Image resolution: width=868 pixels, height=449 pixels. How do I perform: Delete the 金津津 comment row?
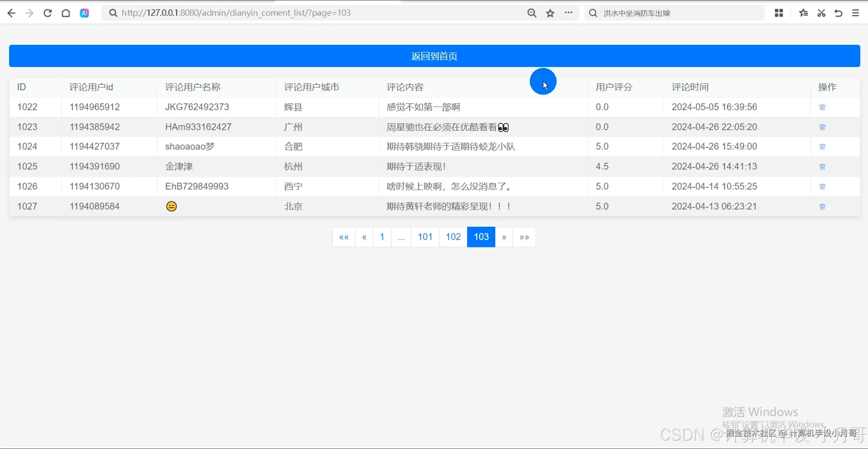[x=822, y=166]
